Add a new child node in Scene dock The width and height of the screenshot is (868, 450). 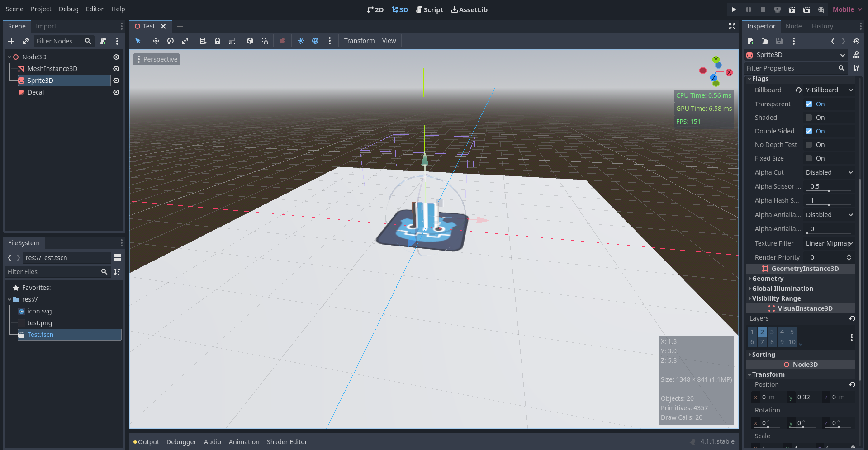click(11, 41)
